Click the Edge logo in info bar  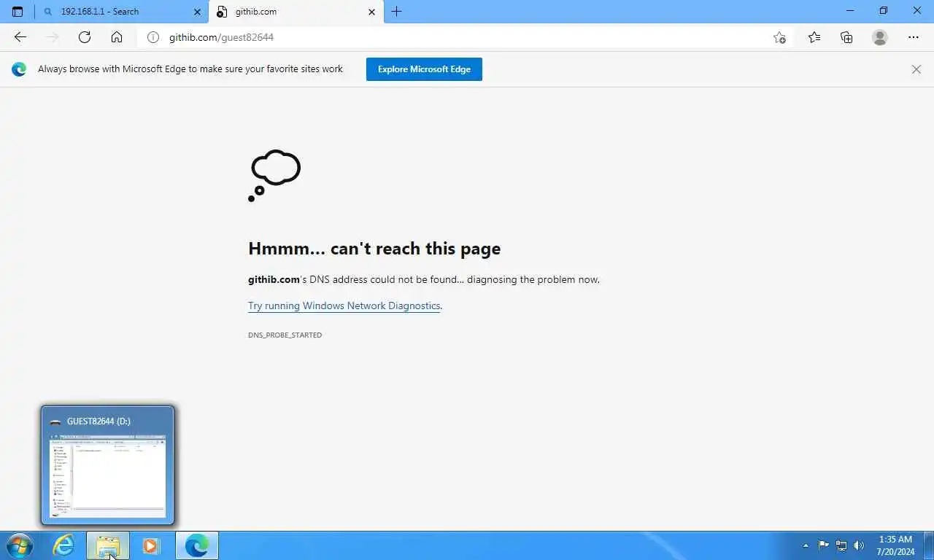19,69
